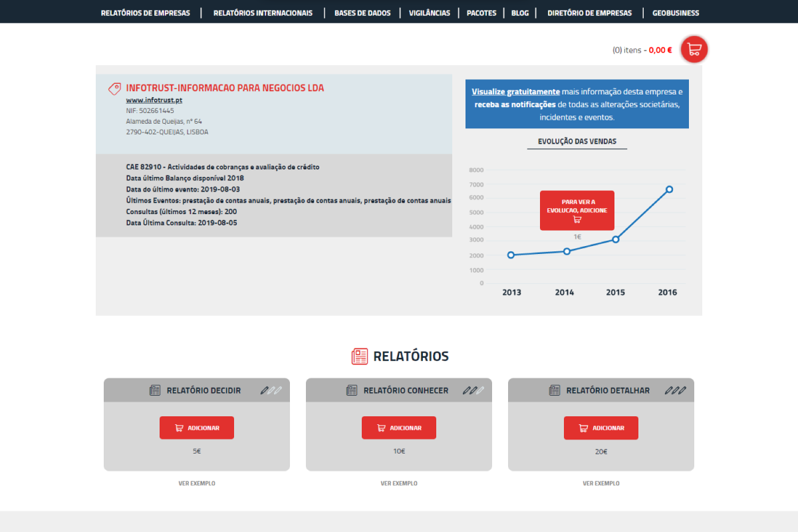
Task: Select Pacotes in the top navigation
Action: tap(481, 13)
